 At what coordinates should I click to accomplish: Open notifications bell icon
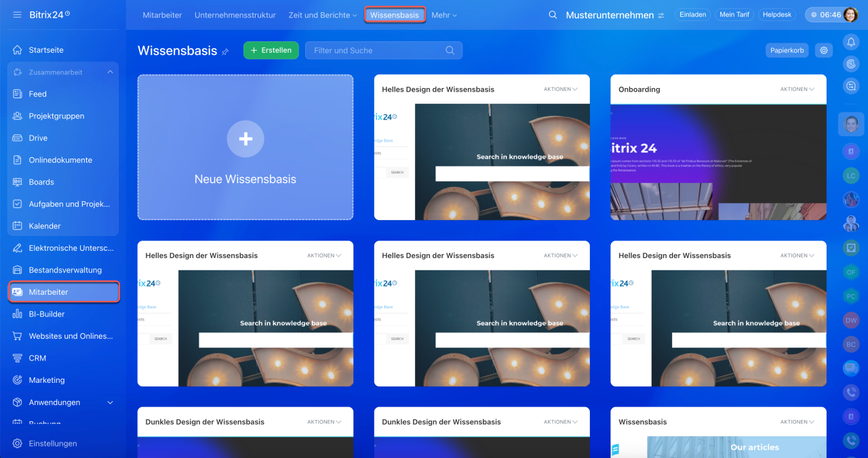(x=850, y=42)
